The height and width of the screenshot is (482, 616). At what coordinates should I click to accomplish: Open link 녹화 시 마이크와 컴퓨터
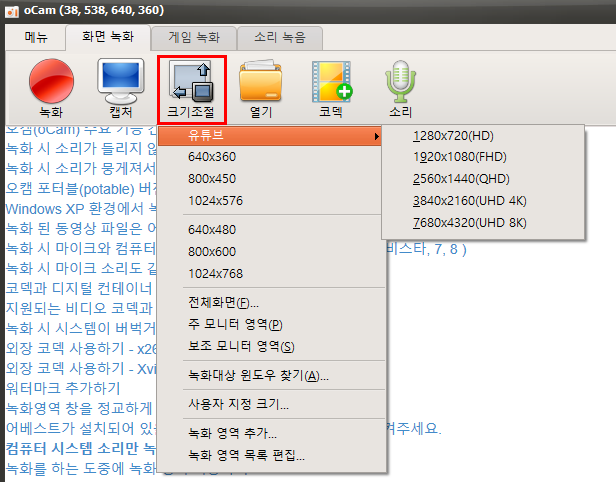(81, 249)
